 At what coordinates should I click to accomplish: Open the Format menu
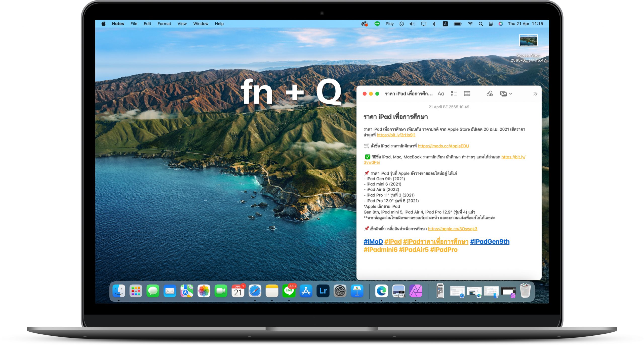[164, 24]
